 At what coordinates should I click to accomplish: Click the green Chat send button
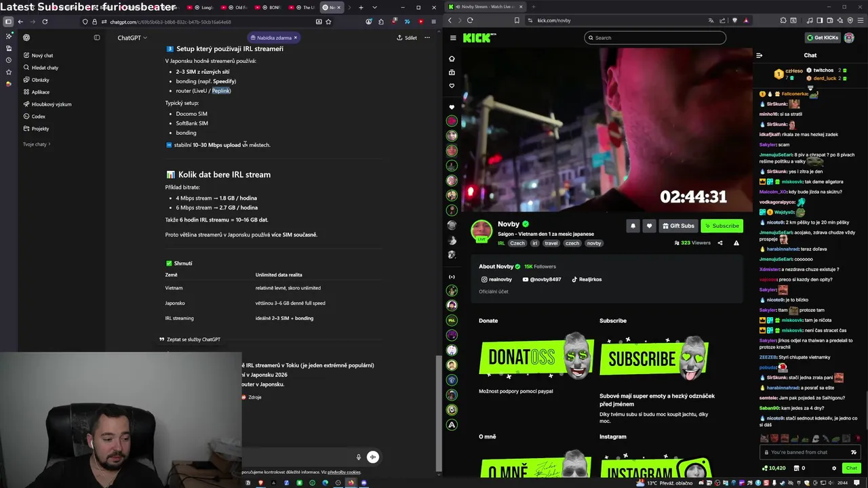pyautogui.click(x=852, y=468)
